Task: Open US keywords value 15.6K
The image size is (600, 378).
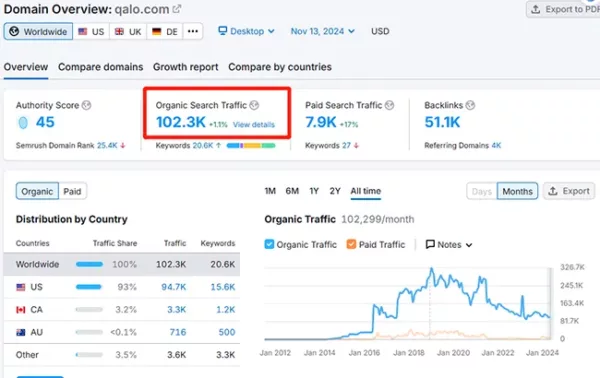Action: tap(223, 287)
